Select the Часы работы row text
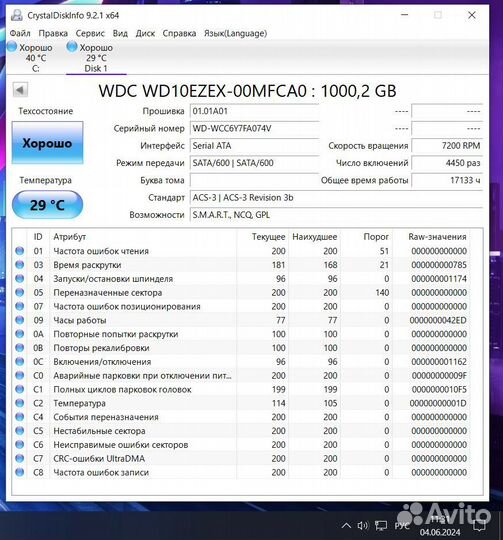Image resolution: width=503 pixels, height=540 pixels. (x=80, y=320)
